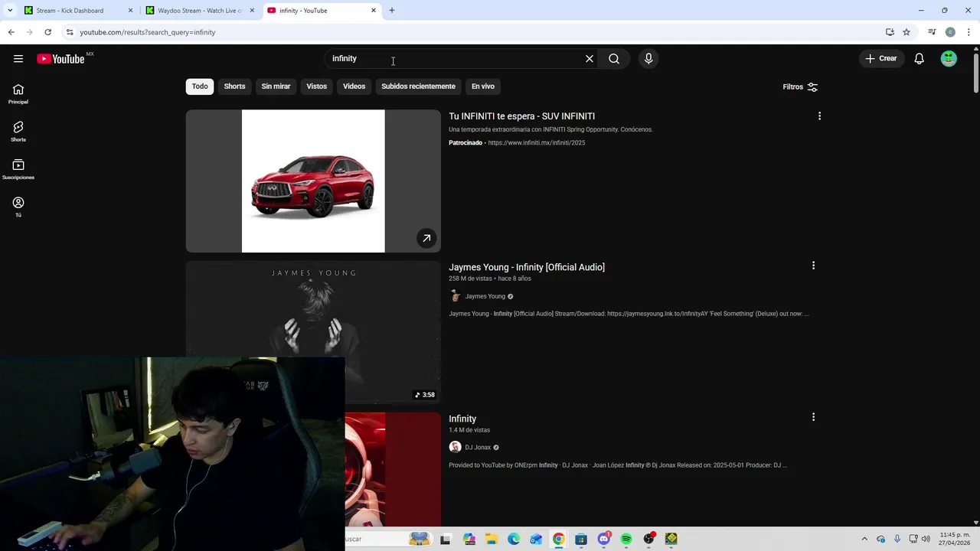This screenshot has width=980, height=551.
Task: Open volume control in system tray
Action: 926,539
